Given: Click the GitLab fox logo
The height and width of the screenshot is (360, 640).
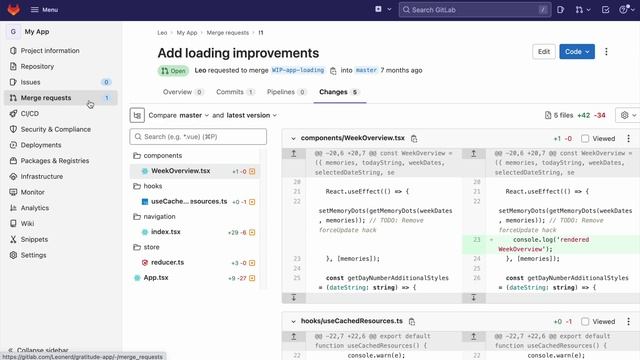Looking at the screenshot, I should tap(13, 9).
